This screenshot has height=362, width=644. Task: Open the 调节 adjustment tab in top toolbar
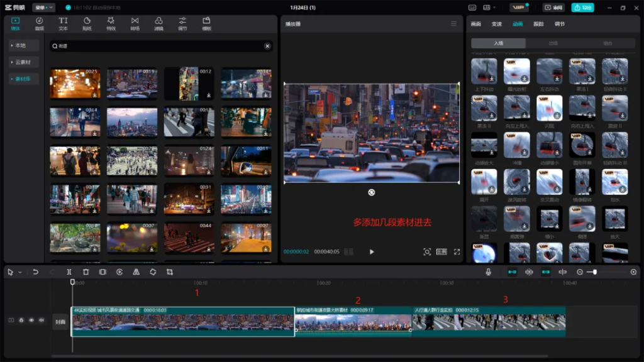(182, 24)
